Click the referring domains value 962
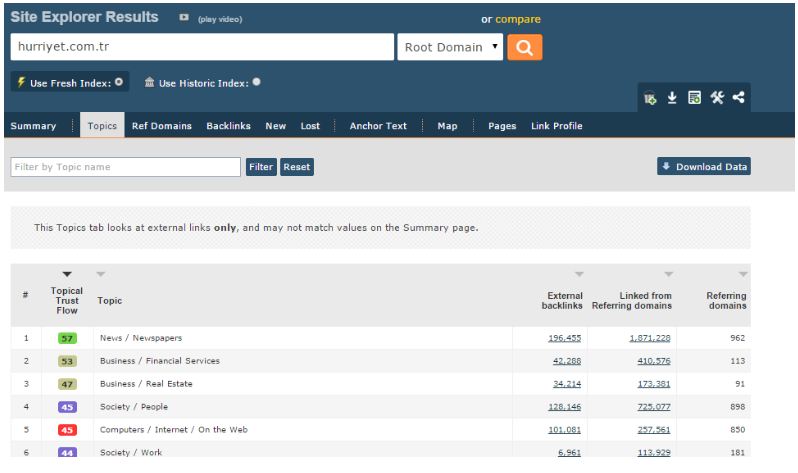This screenshot has height=473, width=798. pos(737,338)
